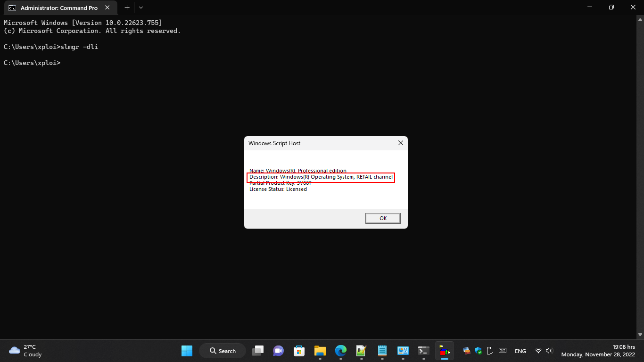This screenshot has height=362, width=644.
Task: Close the Command Prompt terminal tab
Action: click(x=107, y=8)
